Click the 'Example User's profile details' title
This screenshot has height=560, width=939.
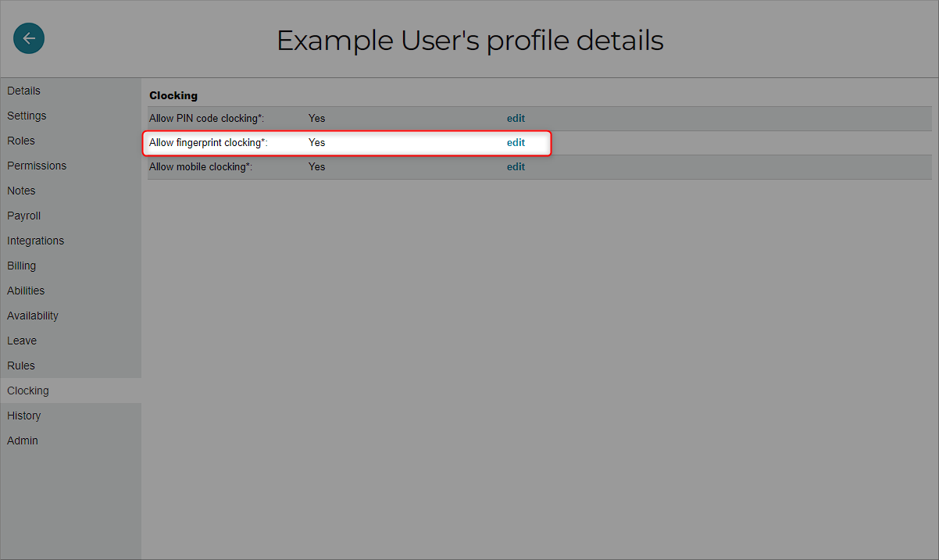(x=470, y=40)
